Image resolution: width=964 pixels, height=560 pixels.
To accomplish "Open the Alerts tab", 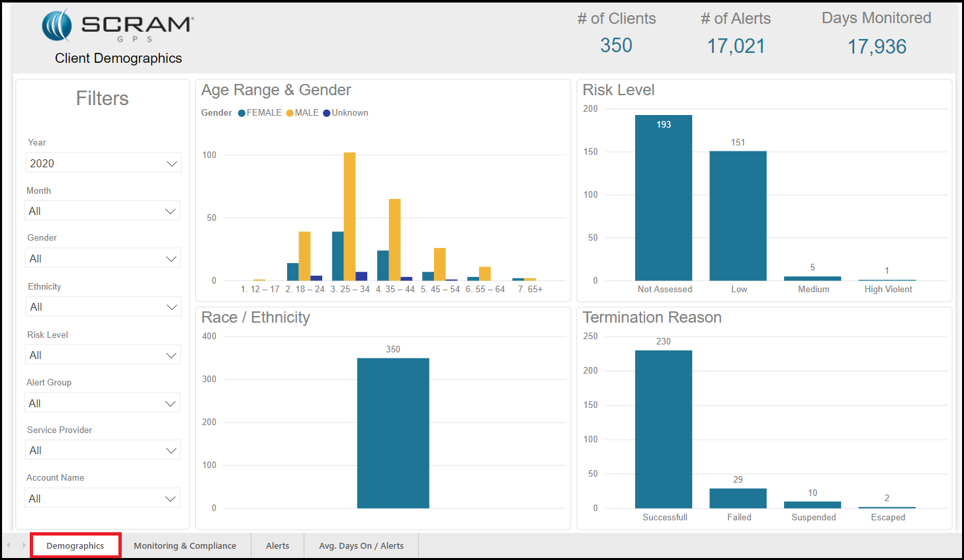I will [277, 545].
